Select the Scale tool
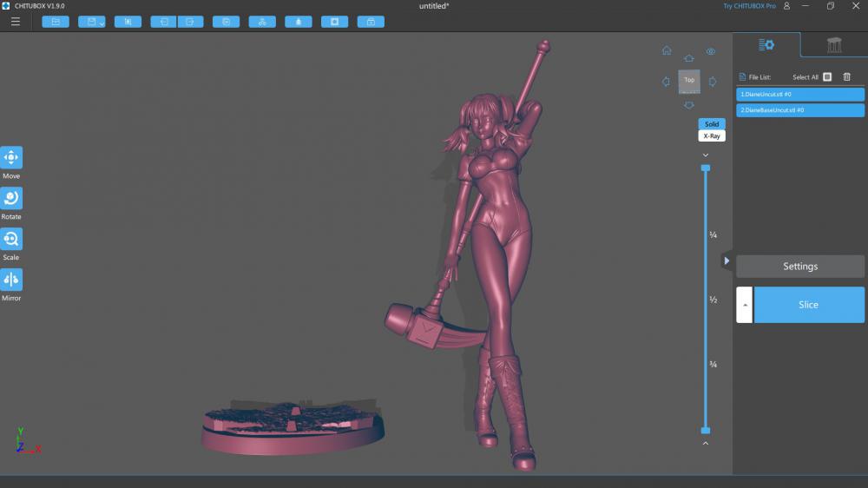 point(11,239)
